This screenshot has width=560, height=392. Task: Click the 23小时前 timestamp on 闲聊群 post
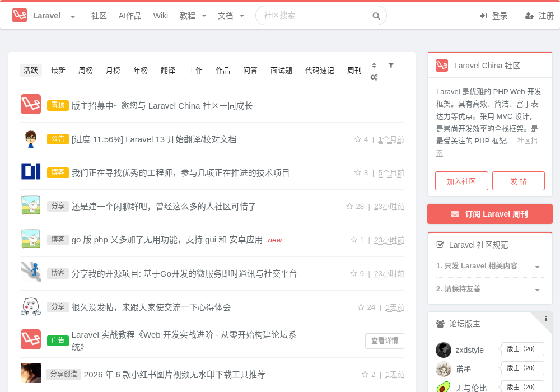point(389,207)
